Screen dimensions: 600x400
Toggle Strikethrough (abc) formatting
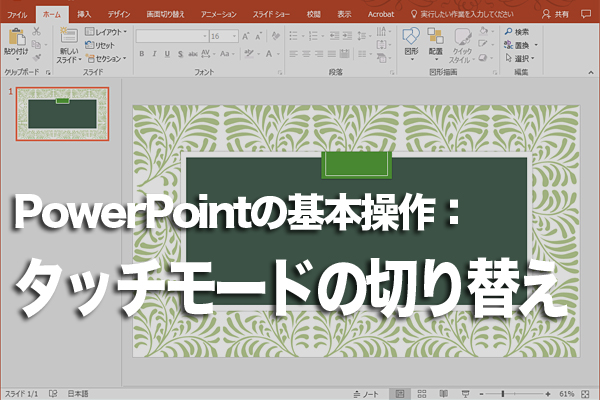(193, 54)
